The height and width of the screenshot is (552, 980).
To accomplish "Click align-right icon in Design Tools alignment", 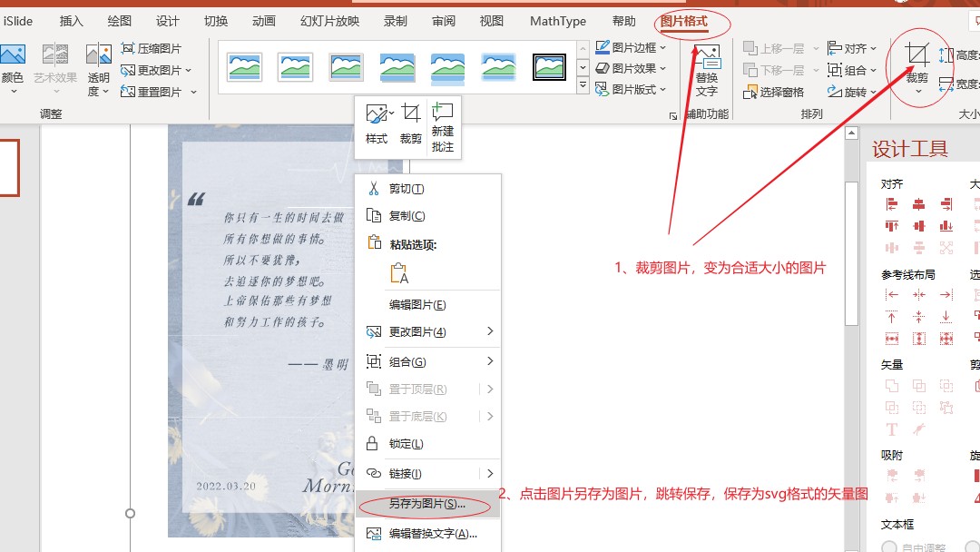I will pos(946,204).
